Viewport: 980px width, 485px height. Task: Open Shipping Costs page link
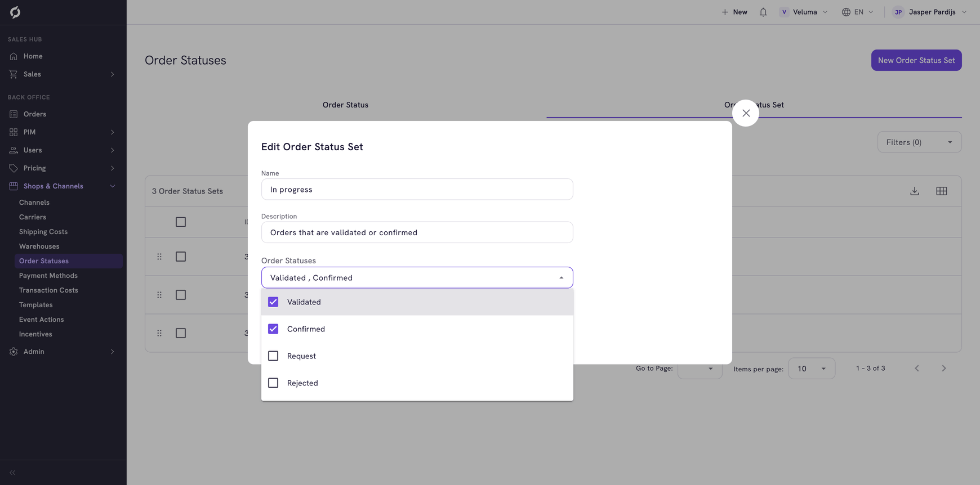(x=43, y=232)
